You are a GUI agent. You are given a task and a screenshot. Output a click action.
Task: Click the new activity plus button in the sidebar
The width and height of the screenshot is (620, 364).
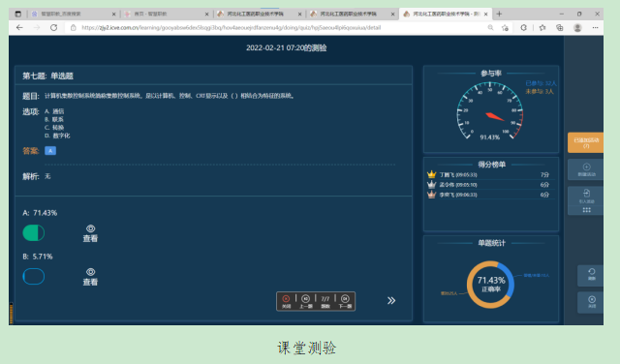tap(586, 169)
